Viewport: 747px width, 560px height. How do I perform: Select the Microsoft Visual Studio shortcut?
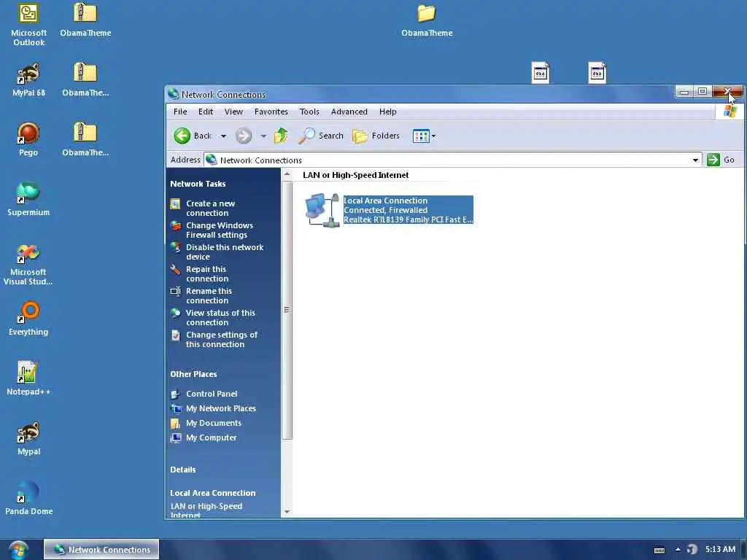coord(28,265)
